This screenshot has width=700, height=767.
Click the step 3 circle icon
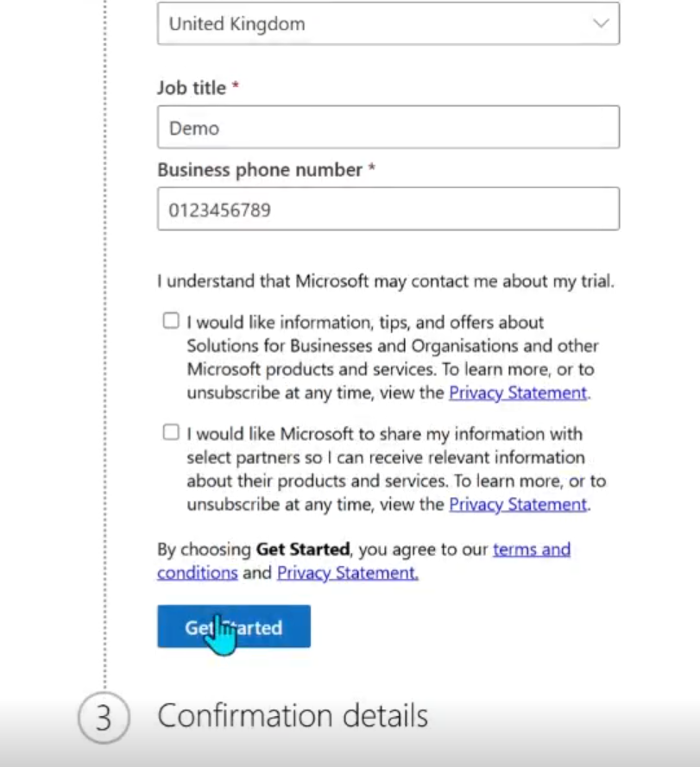[104, 718]
